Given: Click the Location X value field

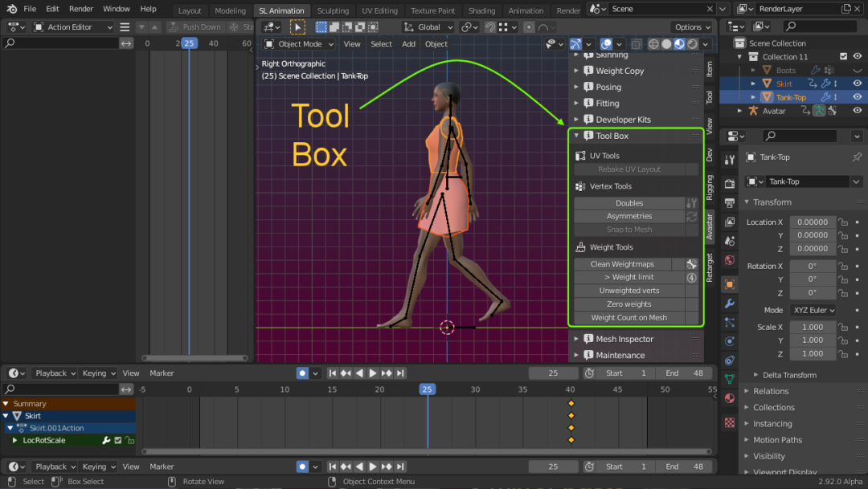Looking at the screenshot, I should pyautogui.click(x=812, y=222).
